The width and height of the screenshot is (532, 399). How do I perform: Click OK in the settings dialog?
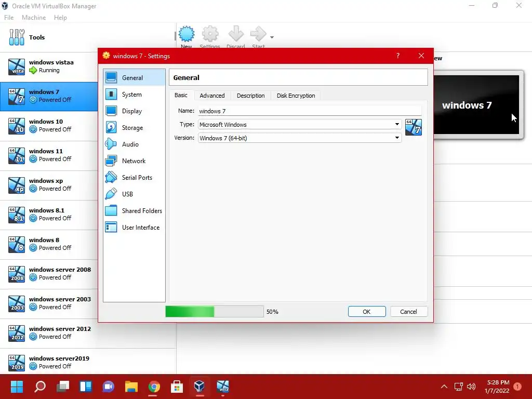367,312
